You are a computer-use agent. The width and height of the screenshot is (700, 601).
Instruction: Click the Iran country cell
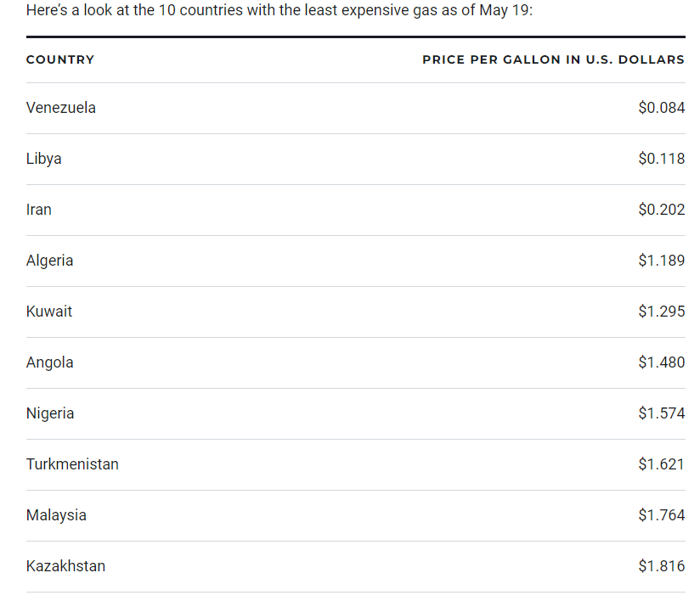(x=39, y=210)
